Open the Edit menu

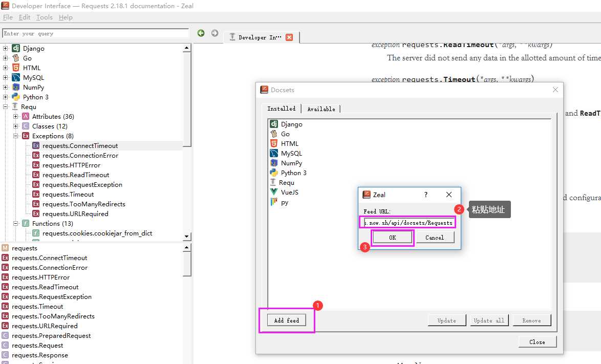tap(25, 17)
